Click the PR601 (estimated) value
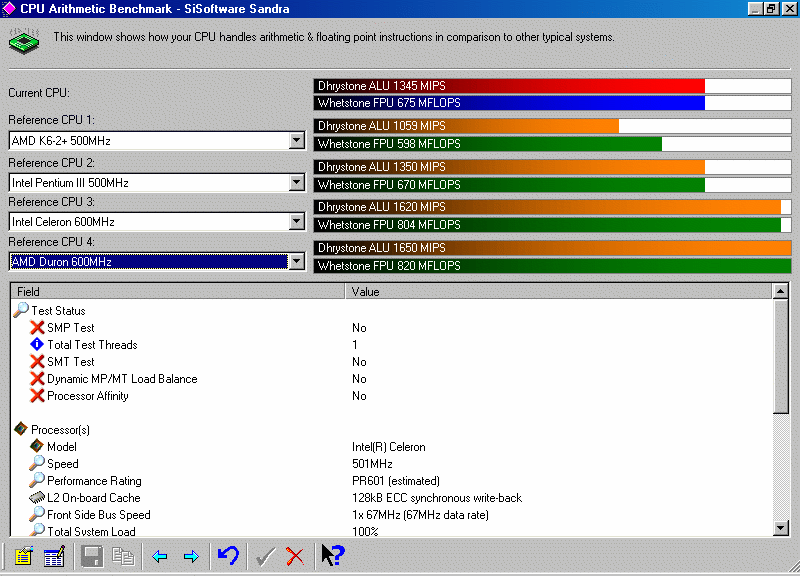Viewport: 800px width, 576px height. (395, 481)
